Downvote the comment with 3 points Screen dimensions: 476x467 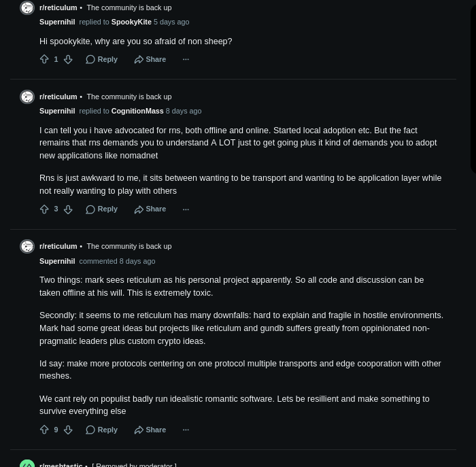pos(68,209)
